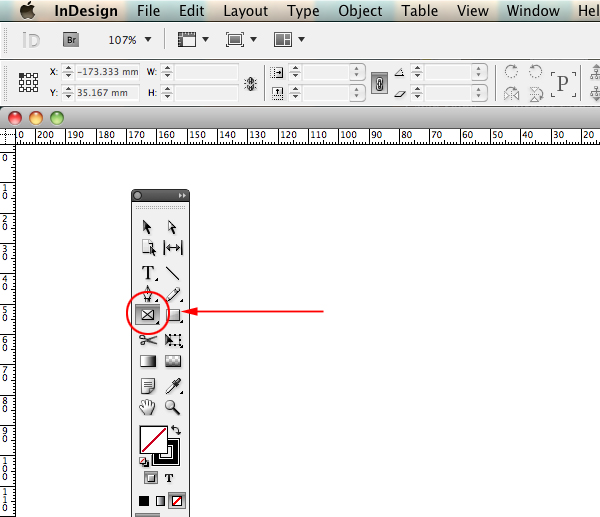Select the Gap tool
Viewport: 600px width, 517px height.
tap(173, 248)
